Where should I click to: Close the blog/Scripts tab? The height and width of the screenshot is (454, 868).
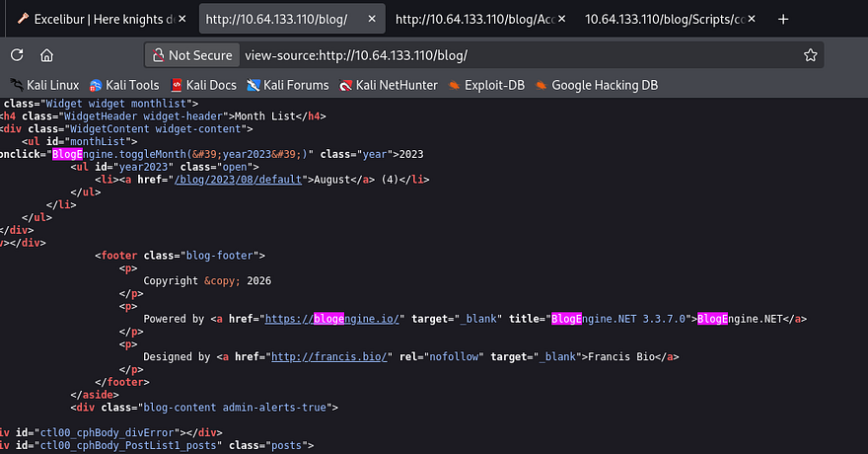pos(755,19)
